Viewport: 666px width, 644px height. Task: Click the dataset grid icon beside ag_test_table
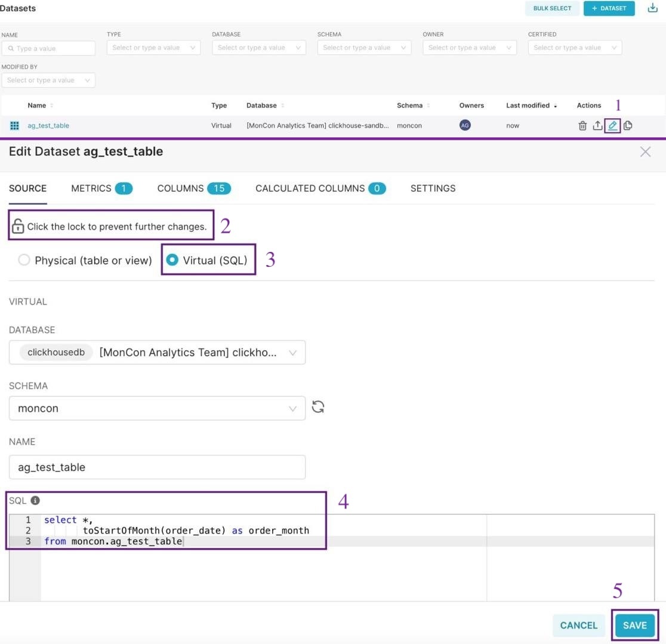pyautogui.click(x=14, y=126)
